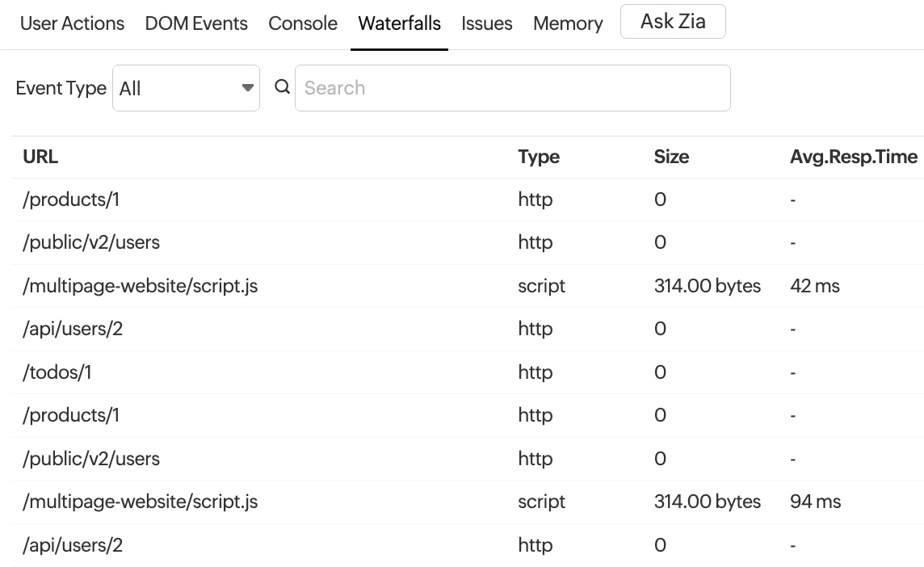Click the search magnifier icon

[282, 87]
